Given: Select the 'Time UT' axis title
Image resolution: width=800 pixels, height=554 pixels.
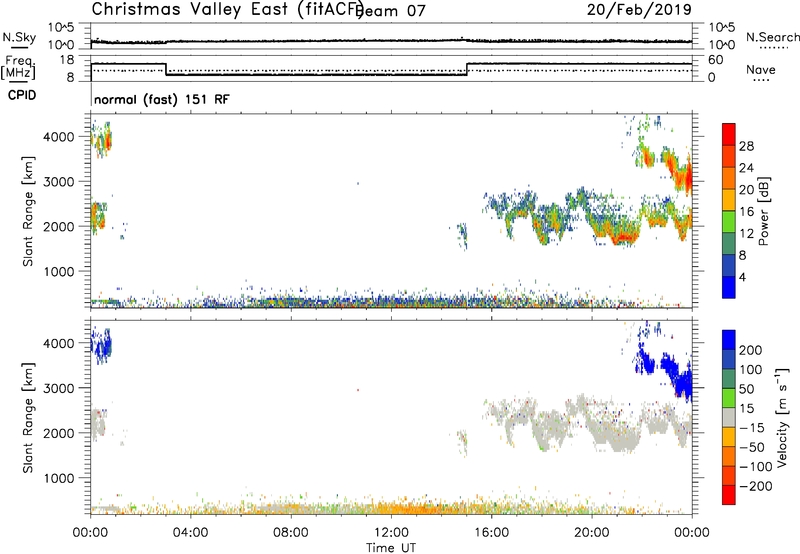Looking at the screenshot, I should point(391,547).
